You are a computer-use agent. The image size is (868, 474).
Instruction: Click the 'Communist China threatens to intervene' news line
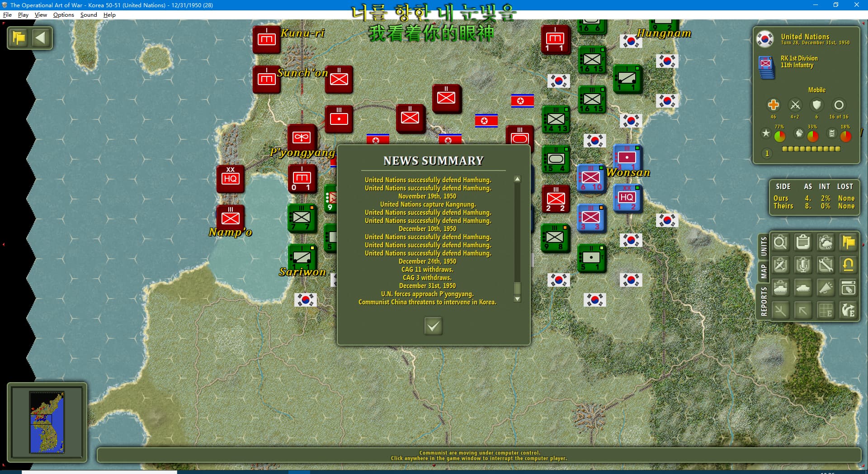pos(427,302)
